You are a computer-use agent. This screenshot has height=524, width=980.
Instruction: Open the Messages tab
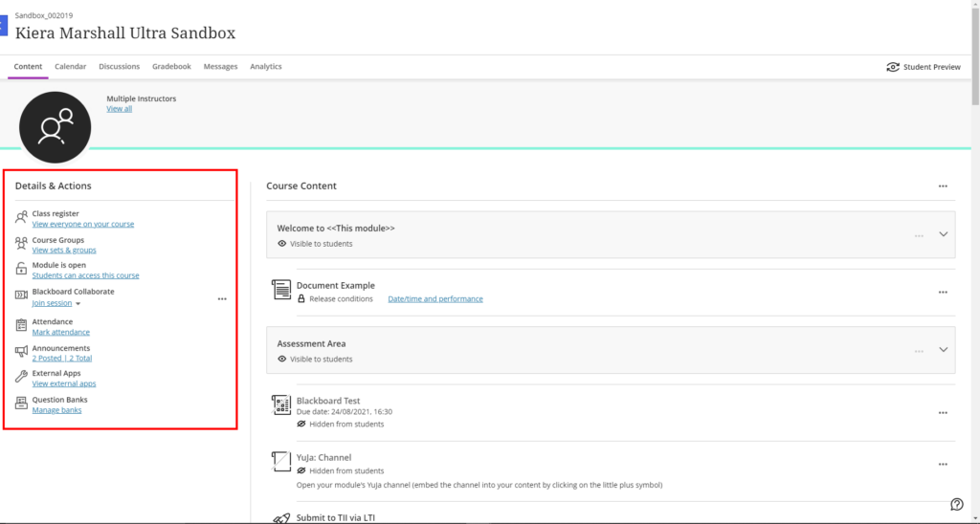click(221, 66)
